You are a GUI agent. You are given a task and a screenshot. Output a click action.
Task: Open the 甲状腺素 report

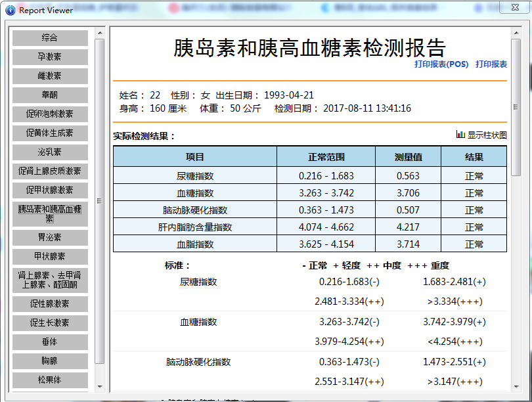(x=50, y=256)
